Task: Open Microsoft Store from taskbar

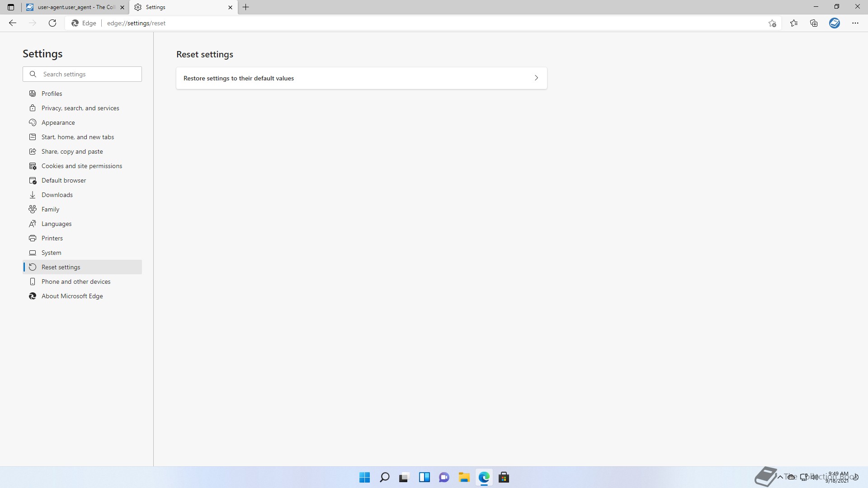Action: pos(504,477)
